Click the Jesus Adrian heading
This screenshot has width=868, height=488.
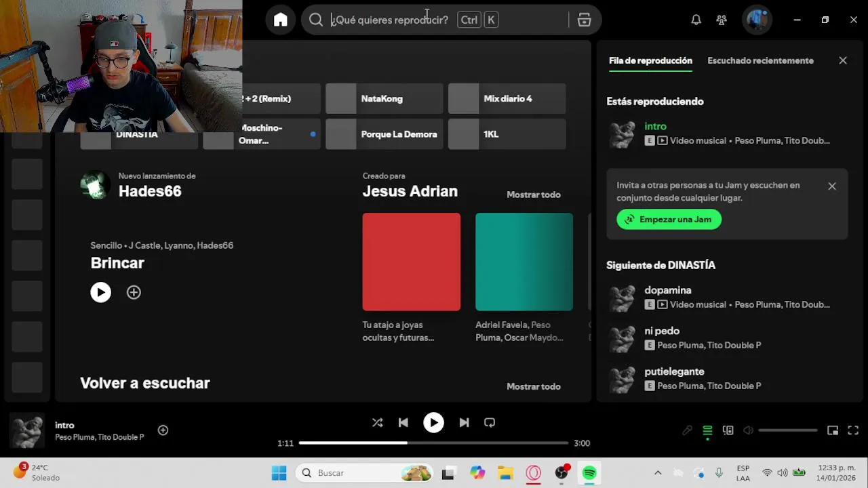[x=410, y=191]
